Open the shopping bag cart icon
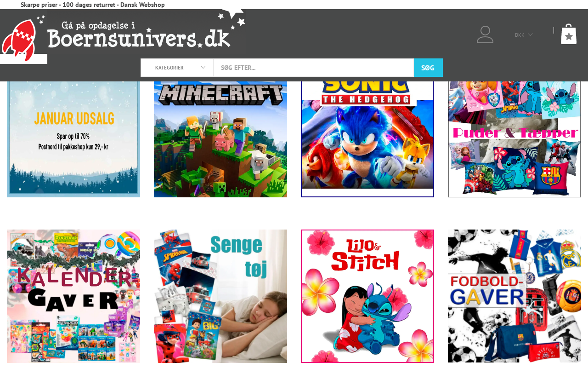This screenshot has height=368, width=588. (569, 34)
